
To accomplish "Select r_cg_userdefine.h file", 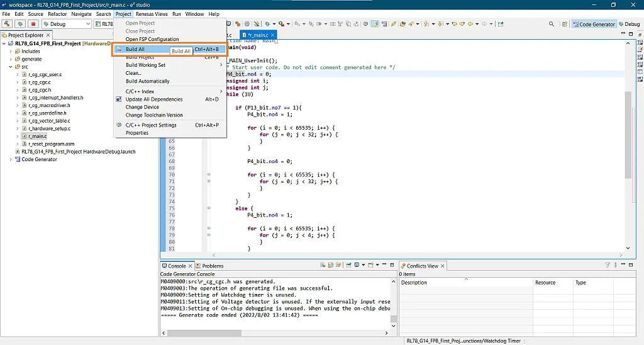I will [47, 113].
